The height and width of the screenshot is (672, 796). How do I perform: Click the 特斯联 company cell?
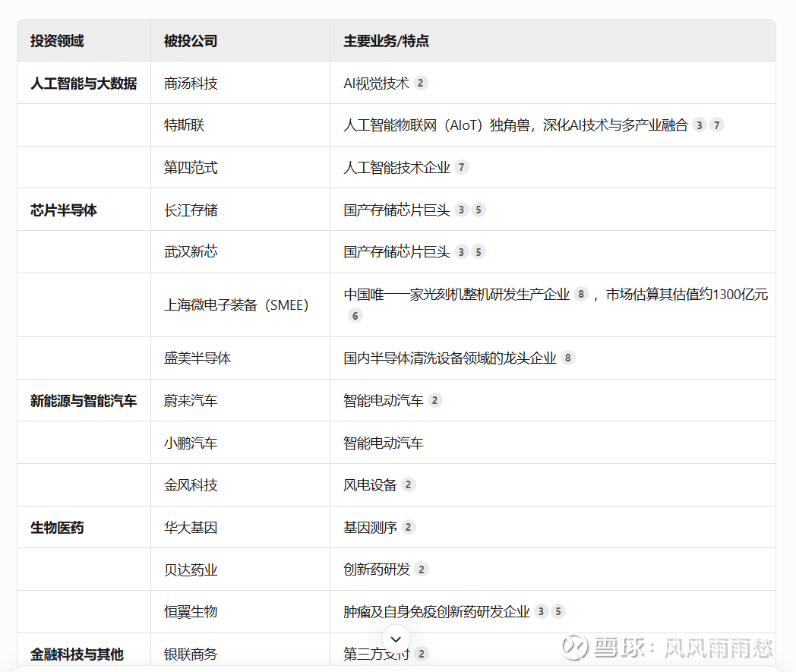[x=240, y=125]
